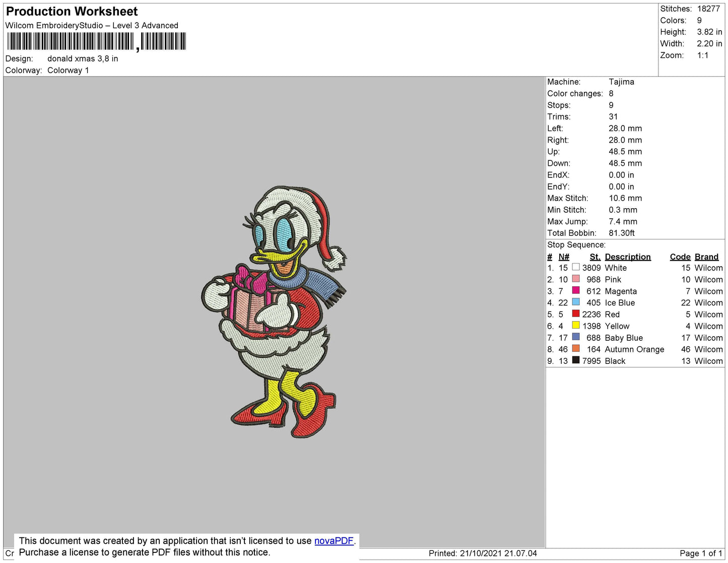This screenshot has height=563, width=728.
Task: Click the 'Stop Sequence:' label
Action: coord(576,245)
